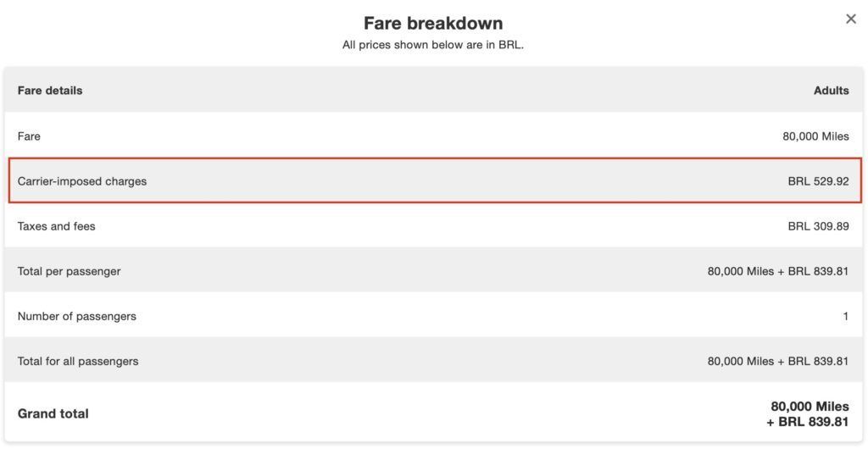Click the passenger count value 1
This screenshot has width=868, height=449.
coord(845,316)
